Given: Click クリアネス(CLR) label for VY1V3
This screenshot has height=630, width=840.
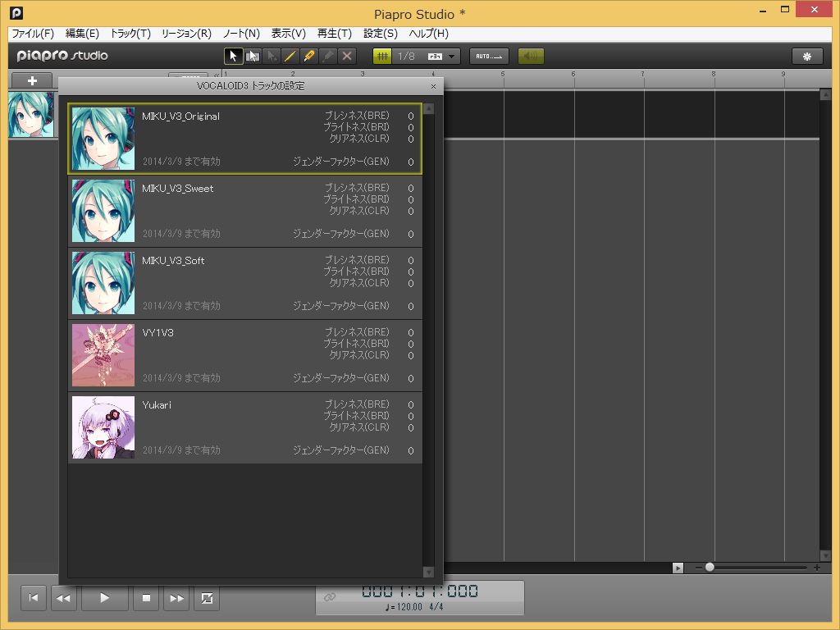Looking at the screenshot, I should (x=359, y=355).
